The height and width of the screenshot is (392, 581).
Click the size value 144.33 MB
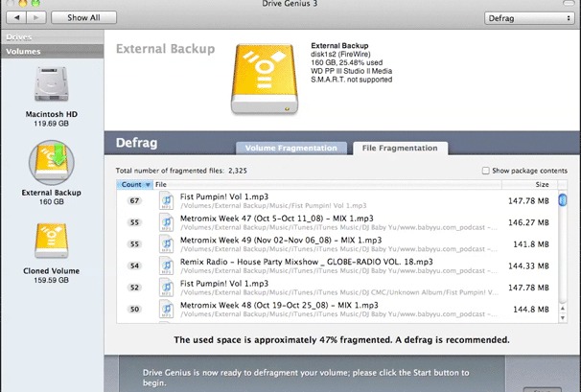click(528, 266)
